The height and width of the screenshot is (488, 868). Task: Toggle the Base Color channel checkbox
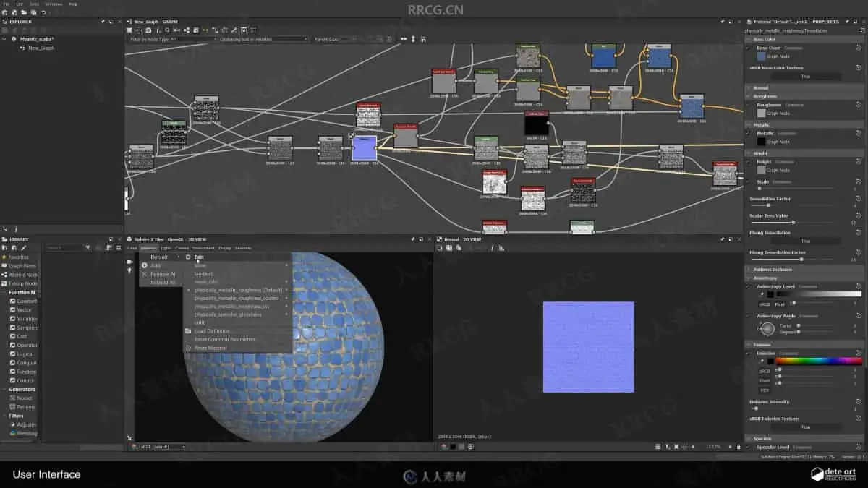tap(749, 48)
